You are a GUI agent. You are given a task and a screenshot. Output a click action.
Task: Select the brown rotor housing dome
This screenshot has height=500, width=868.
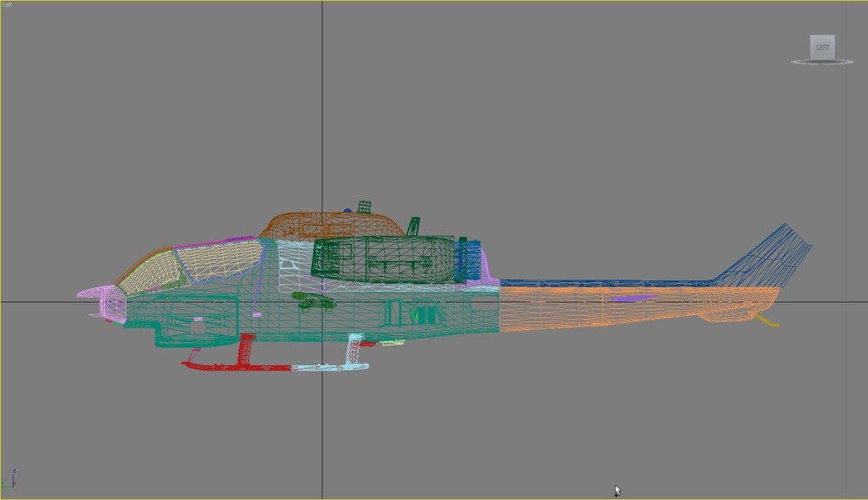331,226
